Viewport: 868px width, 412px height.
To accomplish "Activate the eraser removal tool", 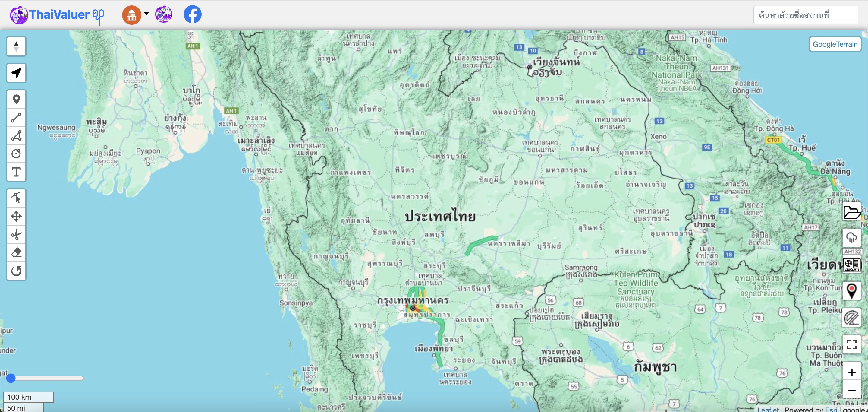I will (x=16, y=252).
